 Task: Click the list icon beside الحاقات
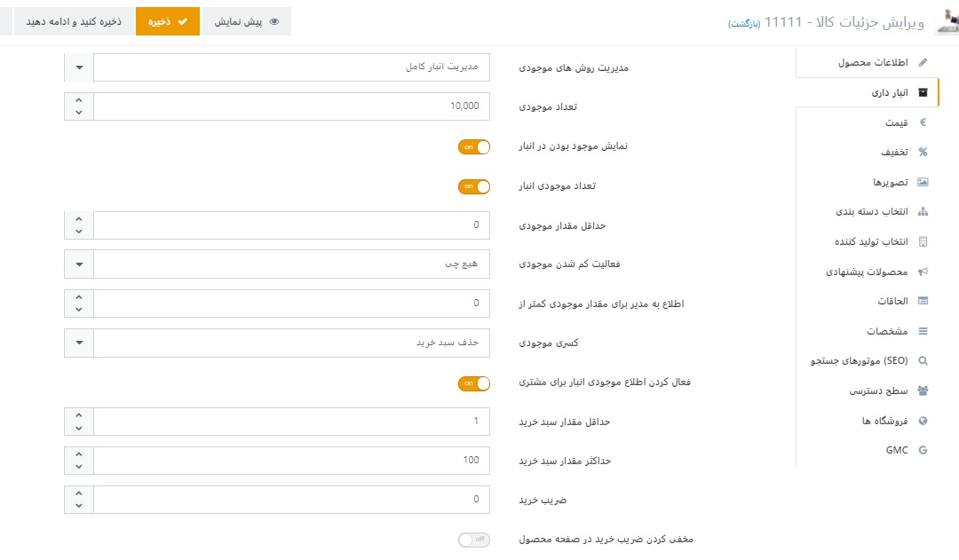tap(923, 301)
